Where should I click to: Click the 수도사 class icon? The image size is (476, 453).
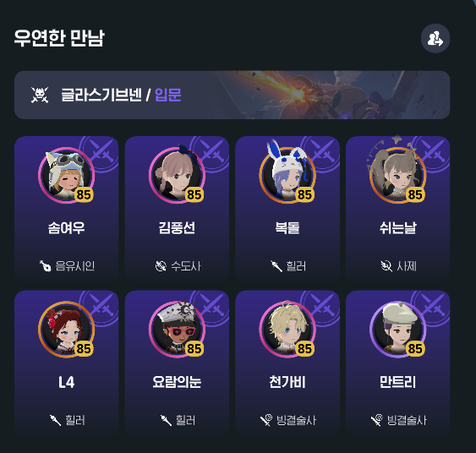[161, 266]
